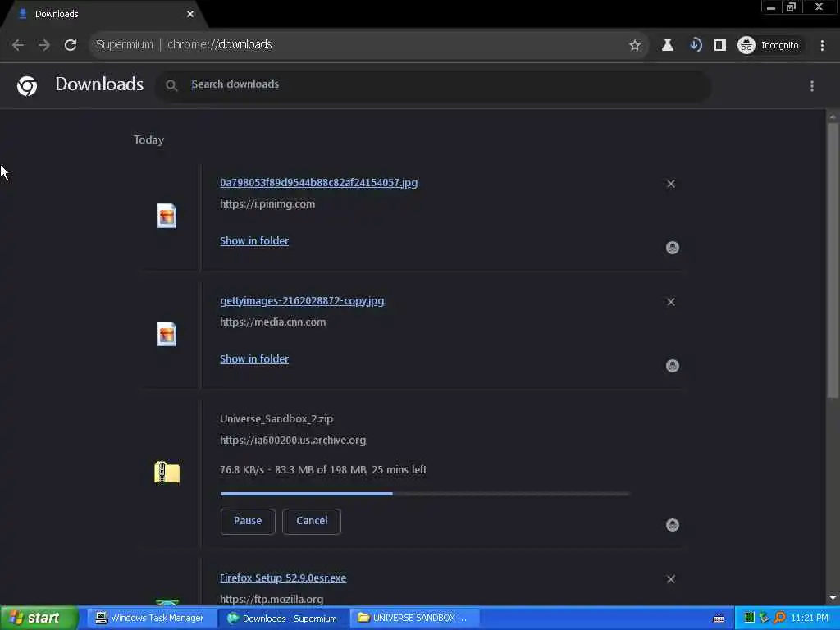Remove gettyimages jpg from the list

tap(671, 302)
